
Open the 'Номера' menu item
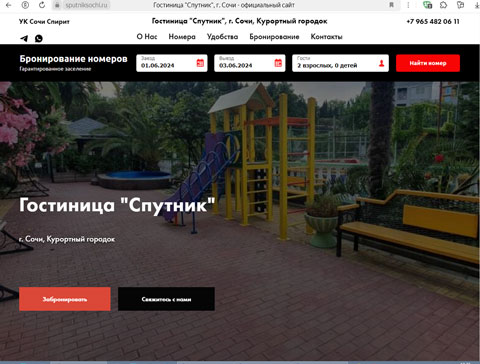point(182,37)
